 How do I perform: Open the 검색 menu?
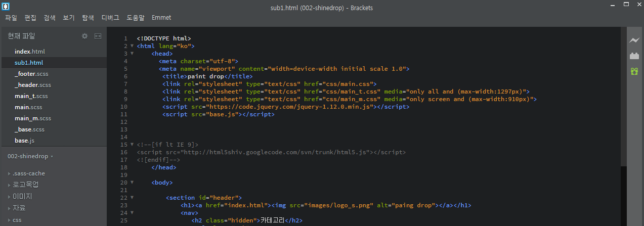[50, 18]
